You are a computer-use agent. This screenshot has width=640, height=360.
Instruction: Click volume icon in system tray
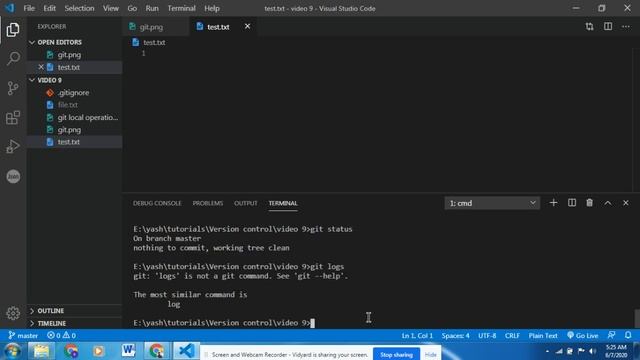pos(592,351)
